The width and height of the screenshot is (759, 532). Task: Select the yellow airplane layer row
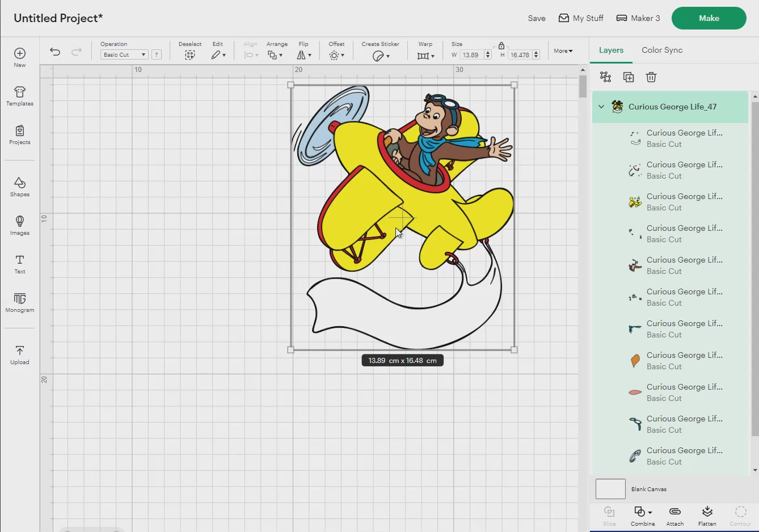coord(670,202)
